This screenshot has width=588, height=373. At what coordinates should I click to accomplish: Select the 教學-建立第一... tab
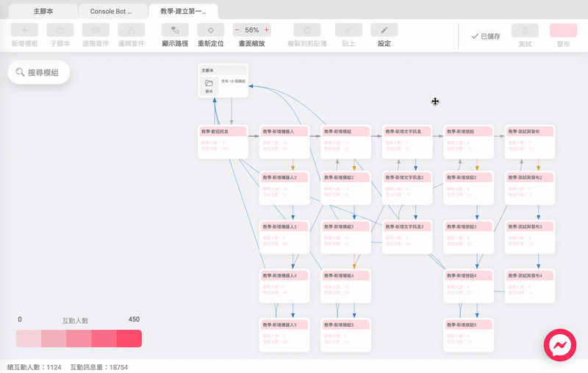[183, 11]
